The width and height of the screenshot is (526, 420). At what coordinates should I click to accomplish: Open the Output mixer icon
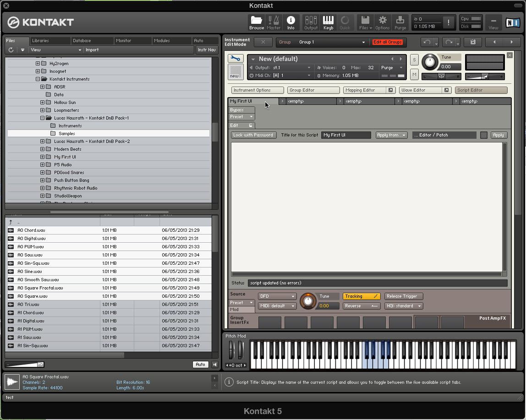(x=311, y=22)
